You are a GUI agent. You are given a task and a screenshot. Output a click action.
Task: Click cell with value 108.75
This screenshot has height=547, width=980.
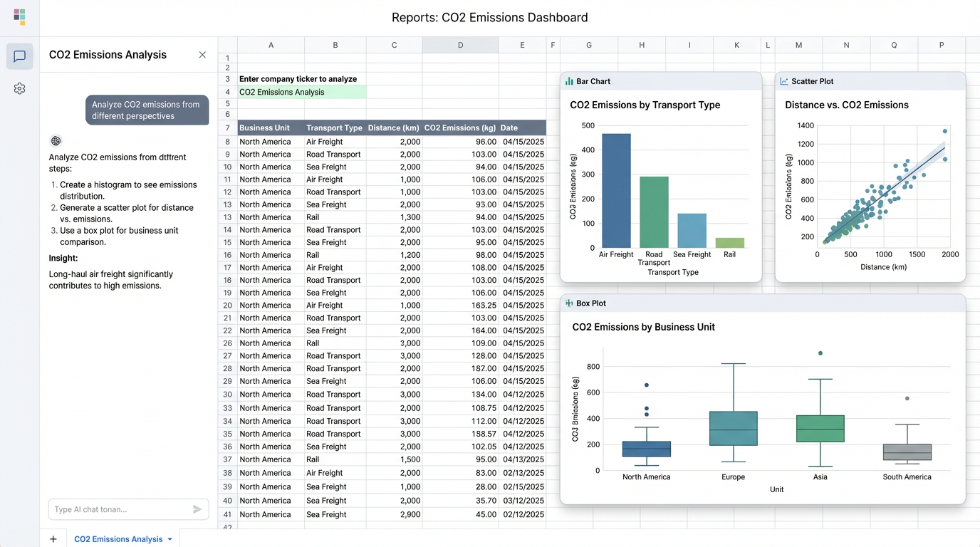460,408
